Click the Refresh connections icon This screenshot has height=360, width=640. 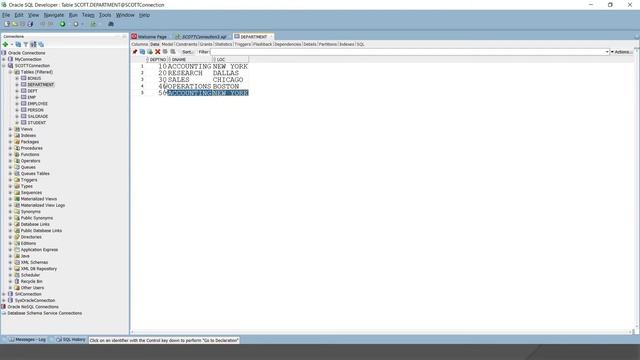(18, 44)
